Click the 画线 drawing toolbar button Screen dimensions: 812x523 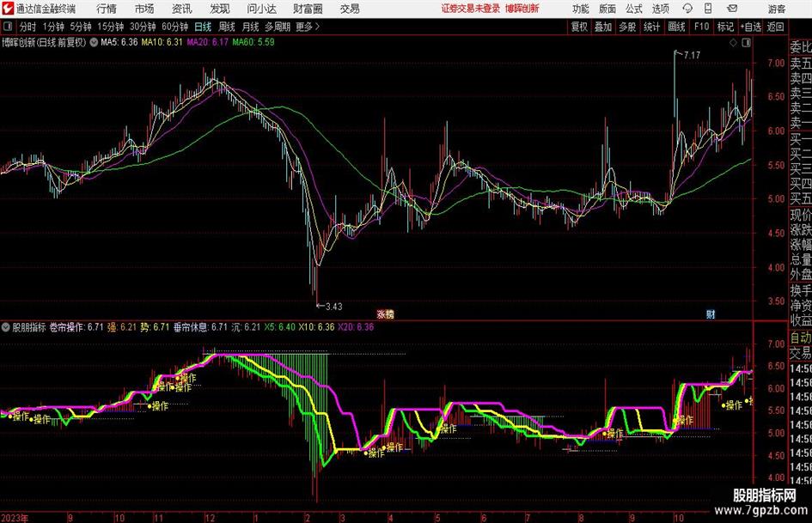click(676, 27)
